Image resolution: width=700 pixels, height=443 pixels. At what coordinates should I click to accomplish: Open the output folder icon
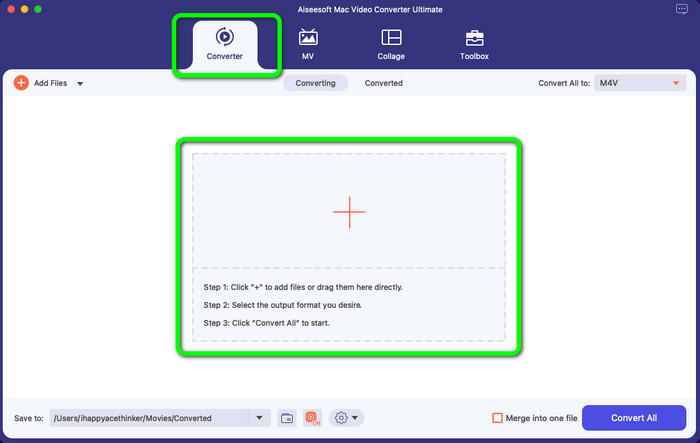(286, 418)
